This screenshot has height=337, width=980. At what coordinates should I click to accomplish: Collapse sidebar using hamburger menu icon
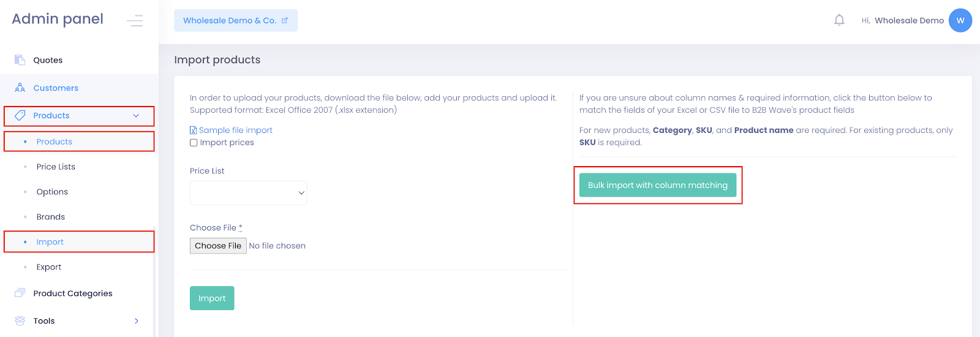(x=135, y=21)
